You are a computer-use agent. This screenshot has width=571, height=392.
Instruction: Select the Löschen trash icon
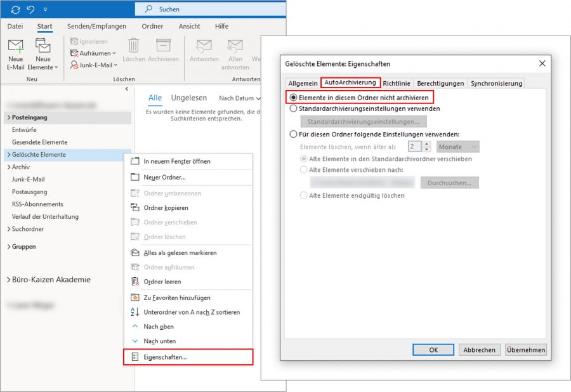[133, 44]
